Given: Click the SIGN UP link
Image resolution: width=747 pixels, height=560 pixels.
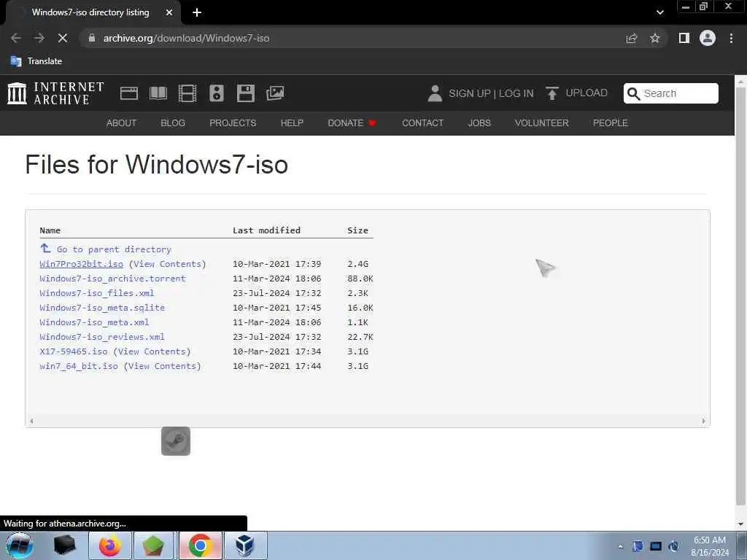Looking at the screenshot, I should 469,93.
